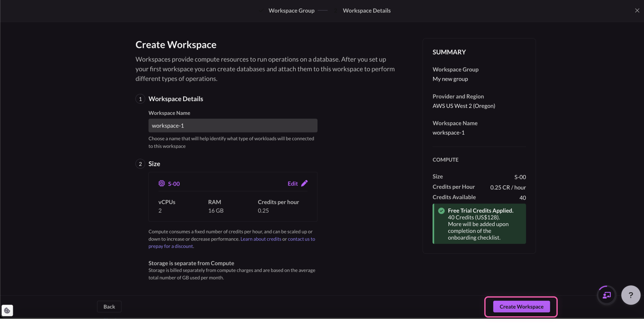The height and width of the screenshot is (324, 644).
Task: Click the green checkmark in trial credits banner
Action: pos(441,211)
